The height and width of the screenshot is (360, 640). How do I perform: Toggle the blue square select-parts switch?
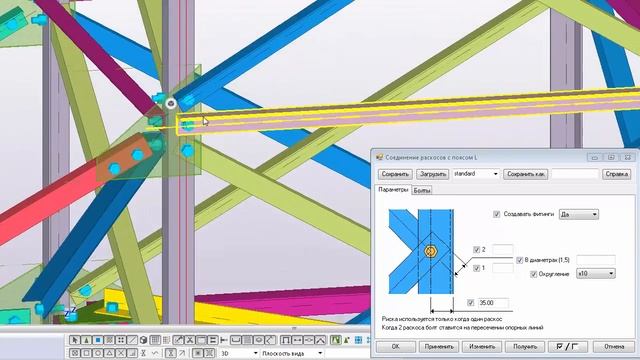98,340
